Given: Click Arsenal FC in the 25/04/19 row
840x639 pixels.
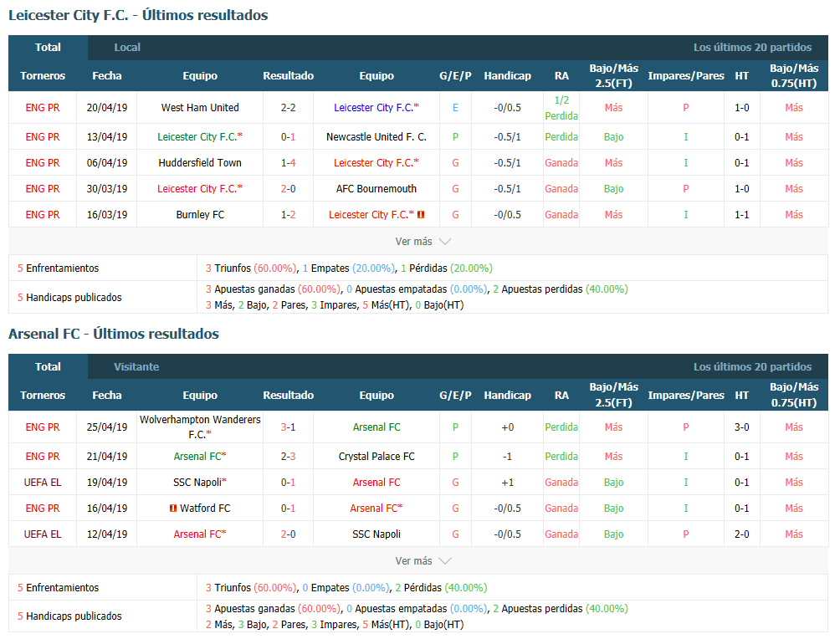Looking at the screenshot, I should 376,427.
